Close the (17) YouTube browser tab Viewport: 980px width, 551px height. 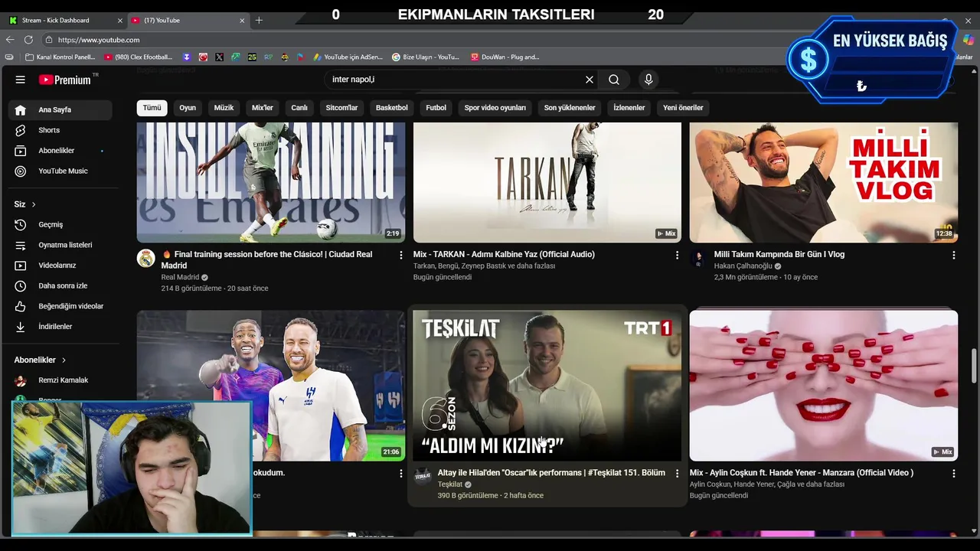(x=242, y=20)
